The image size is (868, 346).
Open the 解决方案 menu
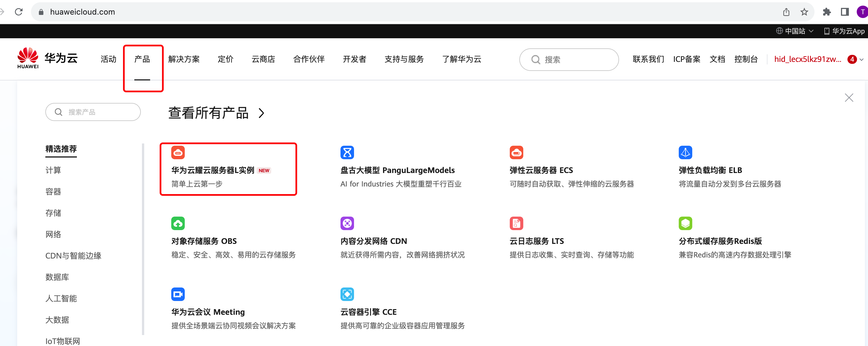point(184,59)
